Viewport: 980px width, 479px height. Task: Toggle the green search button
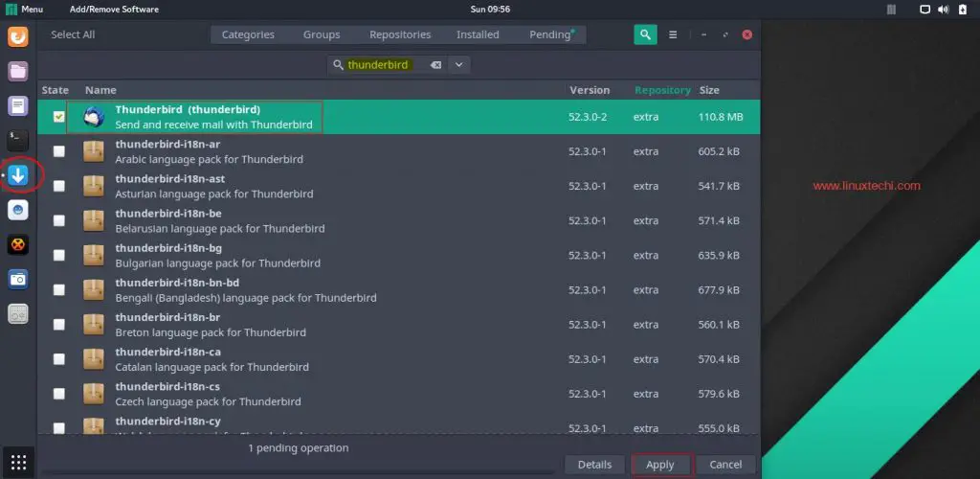[x=645, y=35]
